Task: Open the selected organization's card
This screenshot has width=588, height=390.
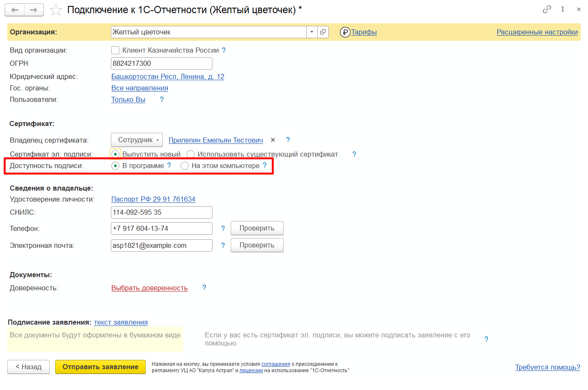Action: [x=323, y=32]
